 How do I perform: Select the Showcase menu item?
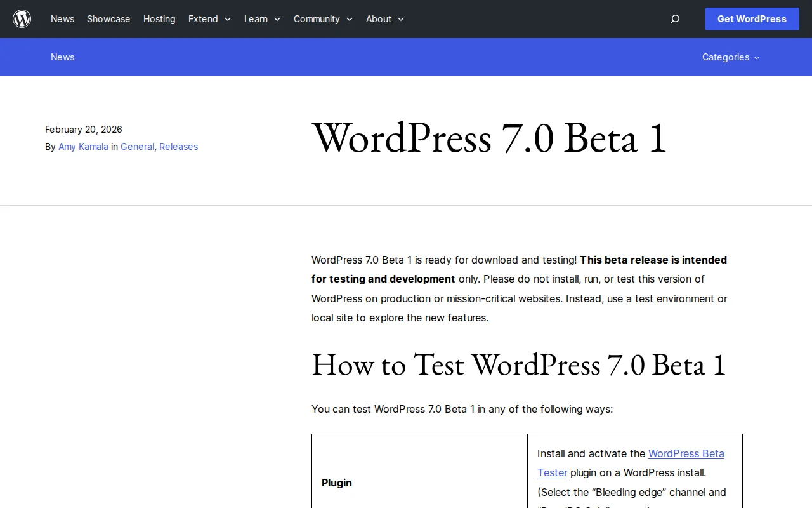pyautogui.click(x=108, y=19)
